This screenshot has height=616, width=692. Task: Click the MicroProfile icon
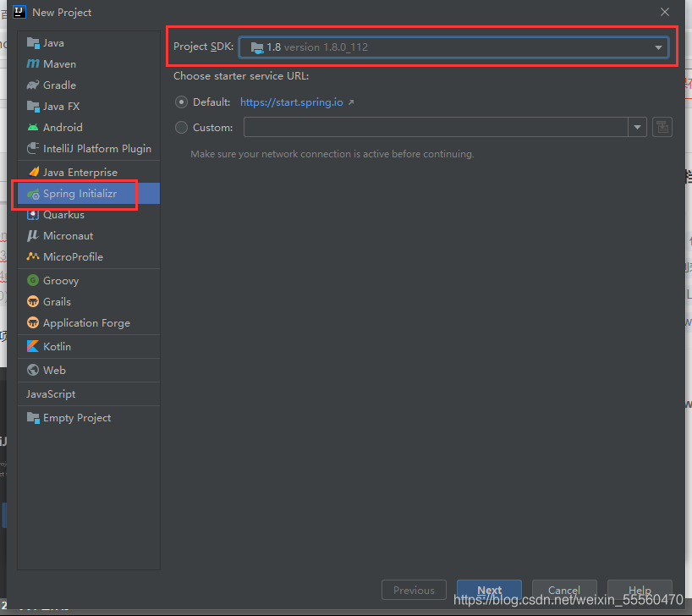coord(33,256)
